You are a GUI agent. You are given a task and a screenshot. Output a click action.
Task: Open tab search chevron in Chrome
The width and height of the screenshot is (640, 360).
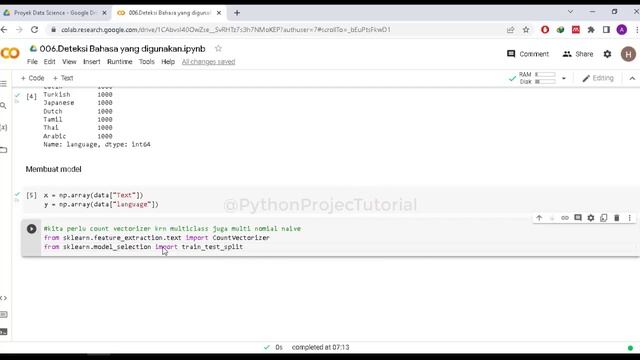pyautogui.click(x=570, y=12)
